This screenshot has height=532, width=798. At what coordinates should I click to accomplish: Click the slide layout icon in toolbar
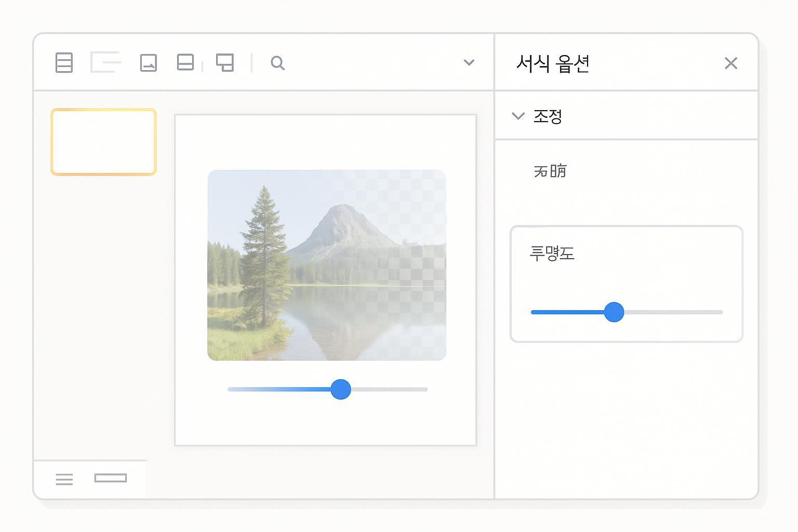tap(64, 63)
